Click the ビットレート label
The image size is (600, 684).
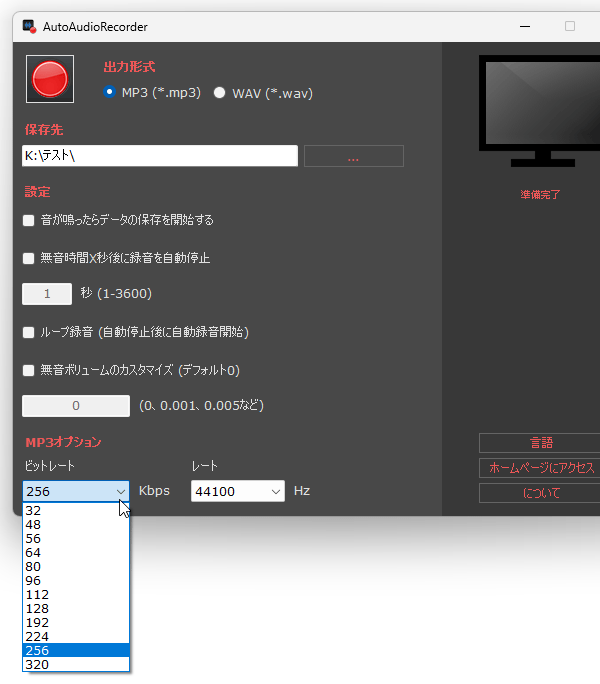[x=50, y=466]
